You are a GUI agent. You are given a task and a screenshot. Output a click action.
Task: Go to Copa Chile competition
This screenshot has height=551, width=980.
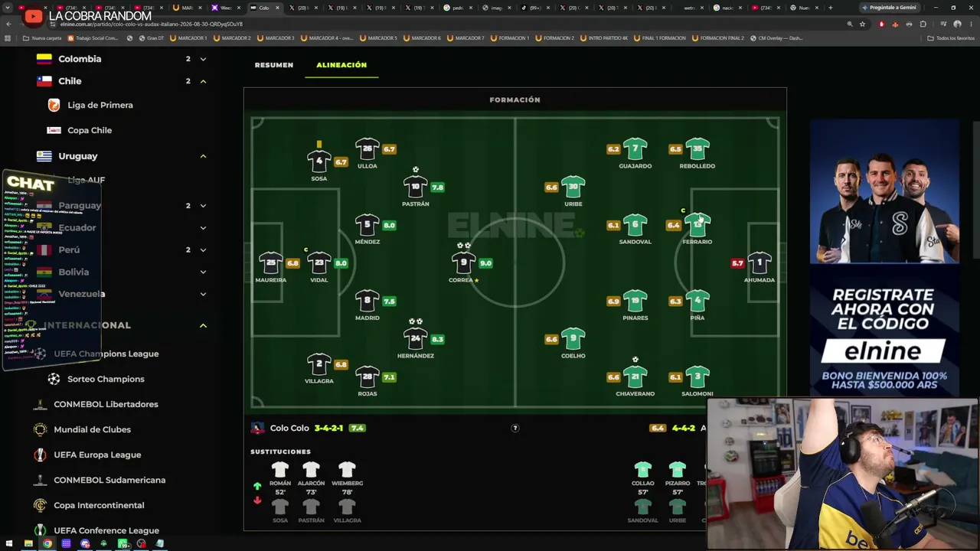coord(90,130)
